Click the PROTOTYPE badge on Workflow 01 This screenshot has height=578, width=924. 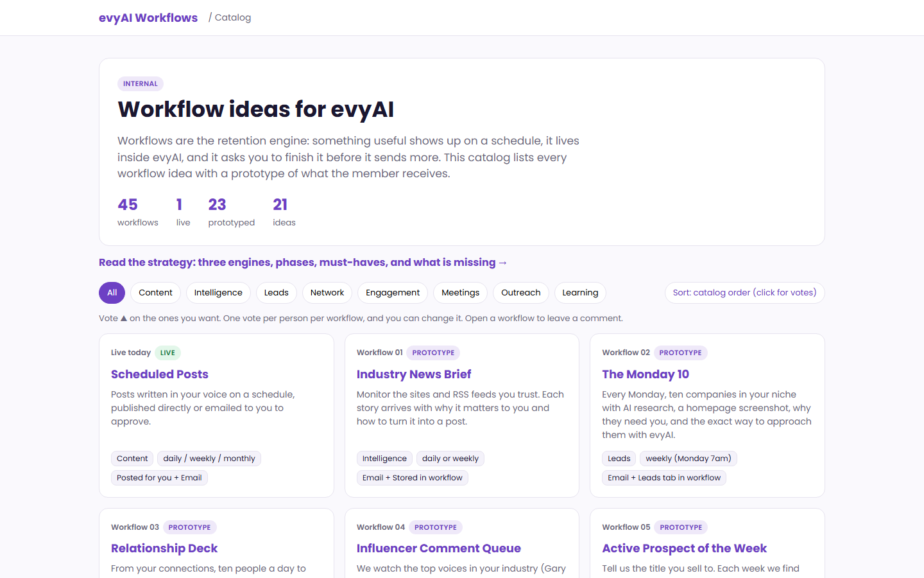tap(433, 353)
